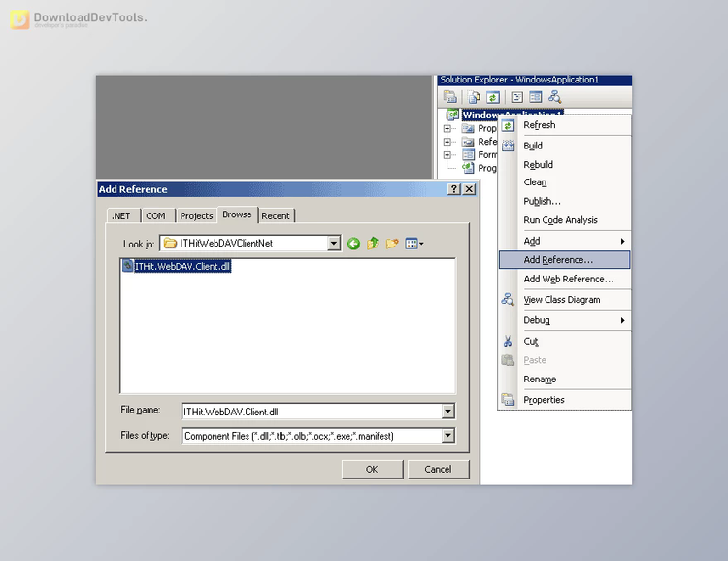Click View Designer icon in Solution Explorer toolbar

click(535, 97)
